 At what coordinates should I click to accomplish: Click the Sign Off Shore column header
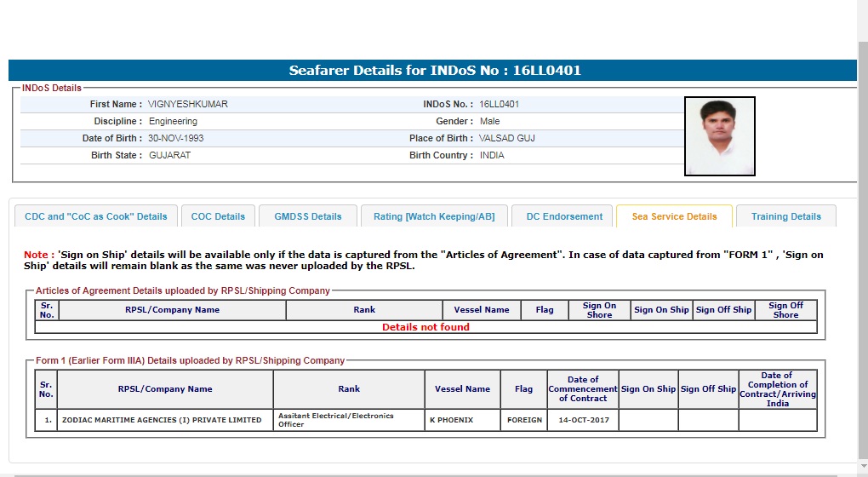tap(785, 310)
